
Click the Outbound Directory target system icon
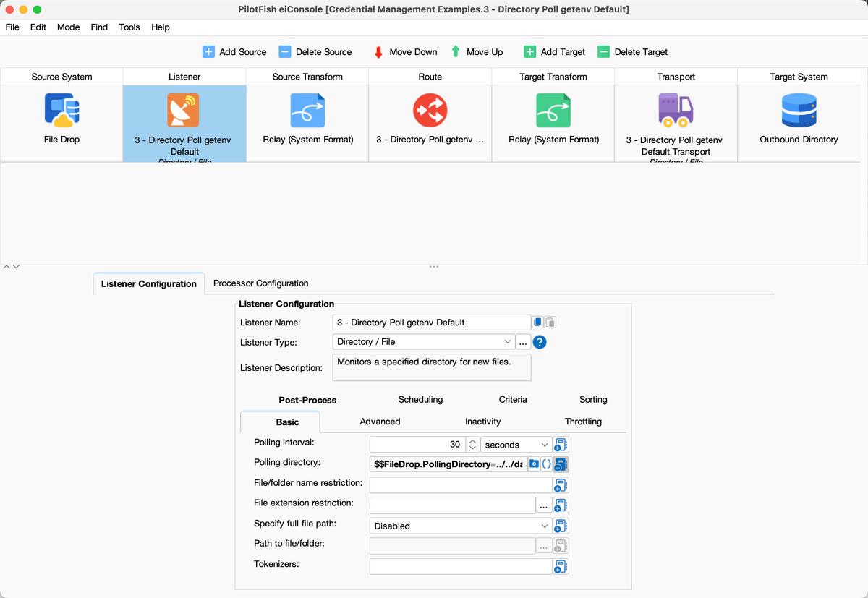[799, 111]
